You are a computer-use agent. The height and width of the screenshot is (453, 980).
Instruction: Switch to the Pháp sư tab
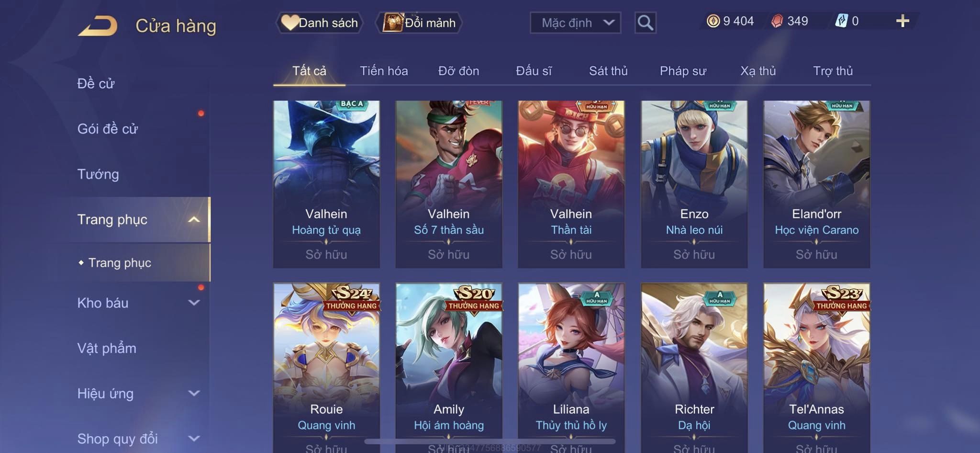click(683, 71)
